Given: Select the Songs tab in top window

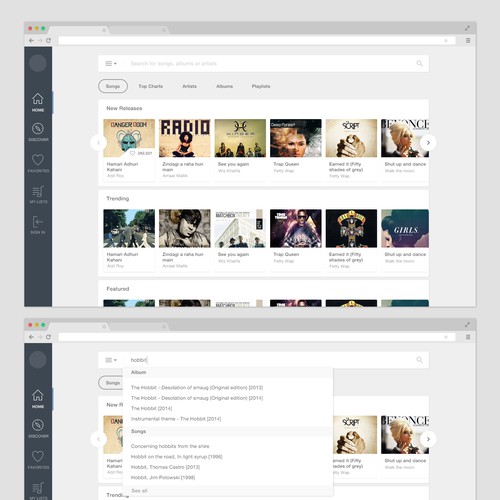Looking at the screenshot, I should click(113, 86).
